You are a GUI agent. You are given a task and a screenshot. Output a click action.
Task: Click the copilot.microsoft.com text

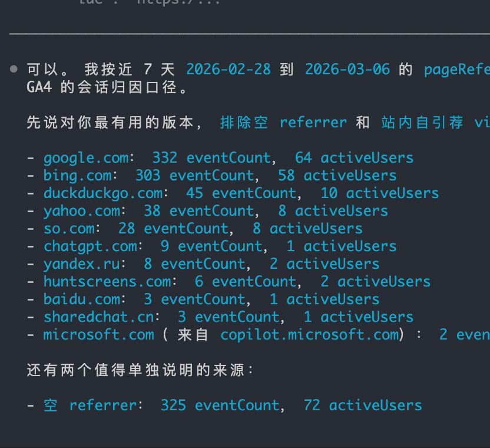click(x=310, y=335)
